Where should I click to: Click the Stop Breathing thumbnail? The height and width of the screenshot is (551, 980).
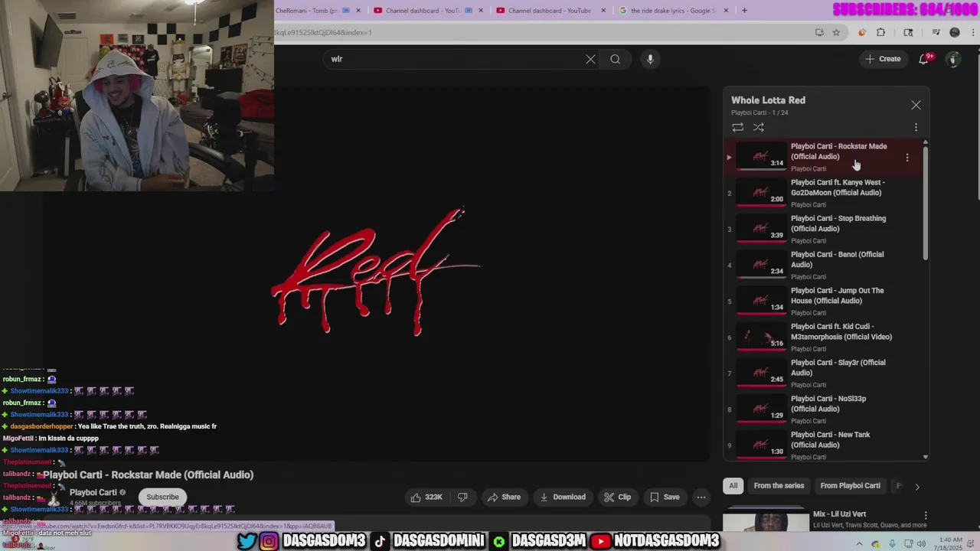(761, 228)
